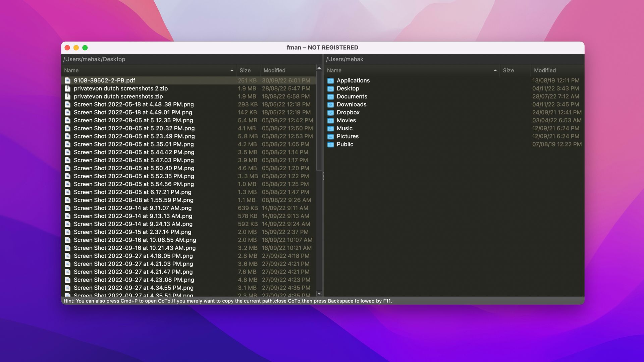Click the Name column sort arrow in left panel
The width and height of the screenshot is (644, 362).
tap(232, 70)
